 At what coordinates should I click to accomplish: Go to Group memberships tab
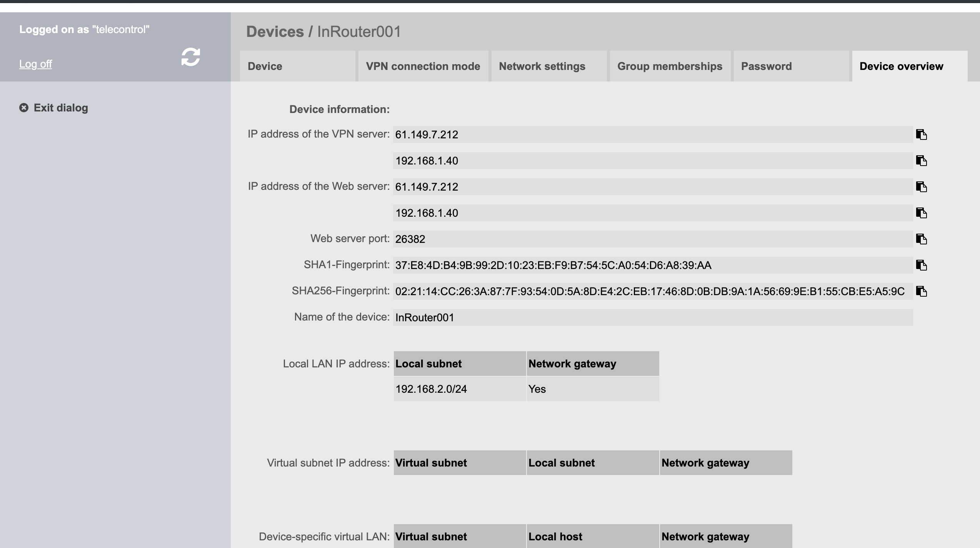pyautogui.click(x=670, y=66)
